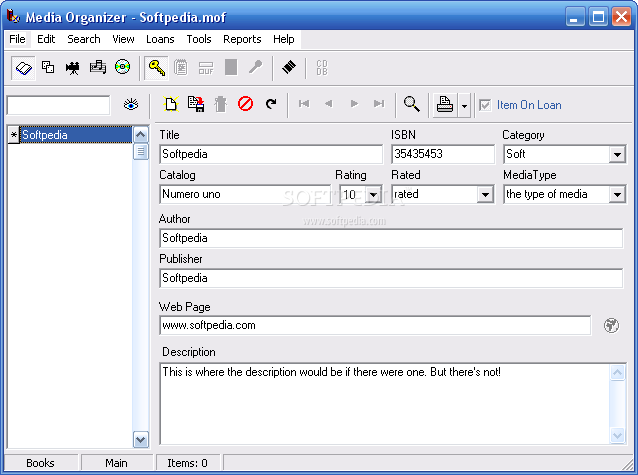Open the Category dropdown
Image resolution: width=638 pixels, height=475 pixels.
pos(617,155)
